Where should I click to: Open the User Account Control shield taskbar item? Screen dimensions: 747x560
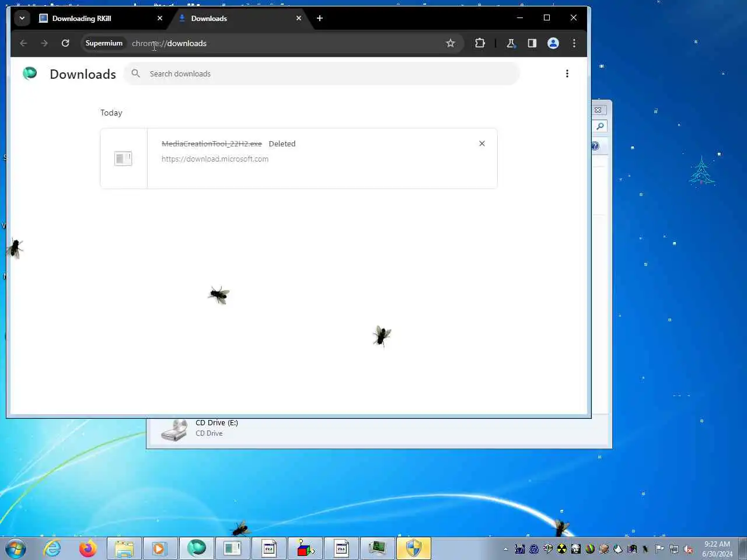(414, 548)
